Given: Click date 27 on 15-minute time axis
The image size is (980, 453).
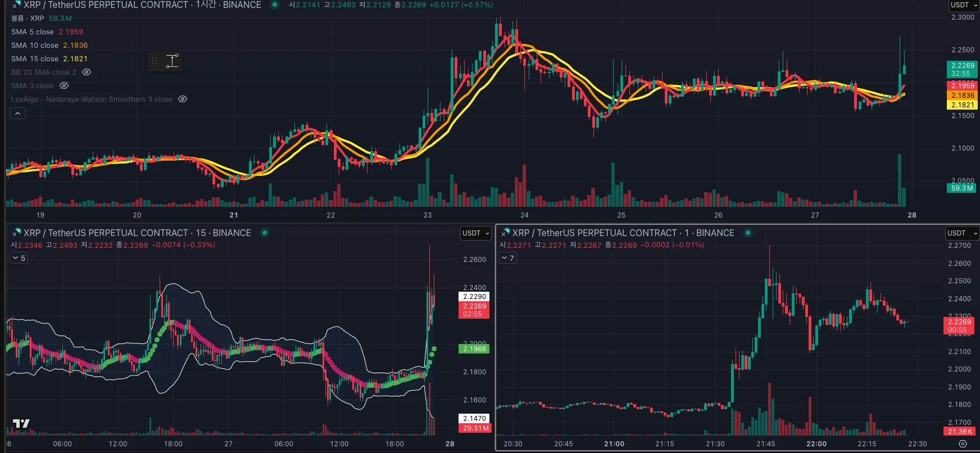Looking at the screenshot, I should [x=229, y=444].
